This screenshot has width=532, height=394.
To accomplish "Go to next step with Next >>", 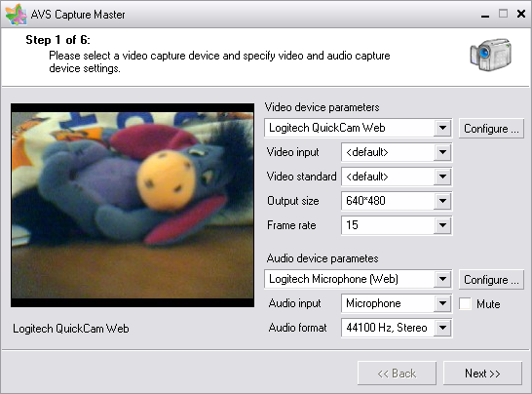I will pyautogui.click(x=482, y=374).
